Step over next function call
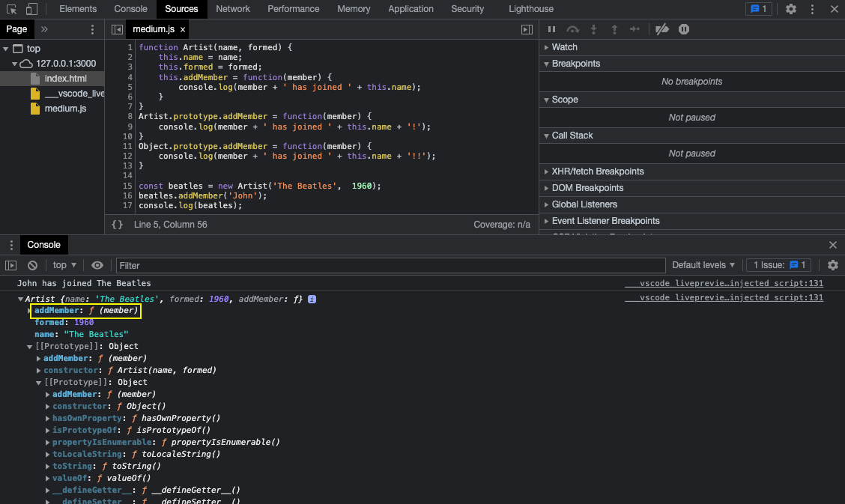845x504 pixels. pos(573,29)
